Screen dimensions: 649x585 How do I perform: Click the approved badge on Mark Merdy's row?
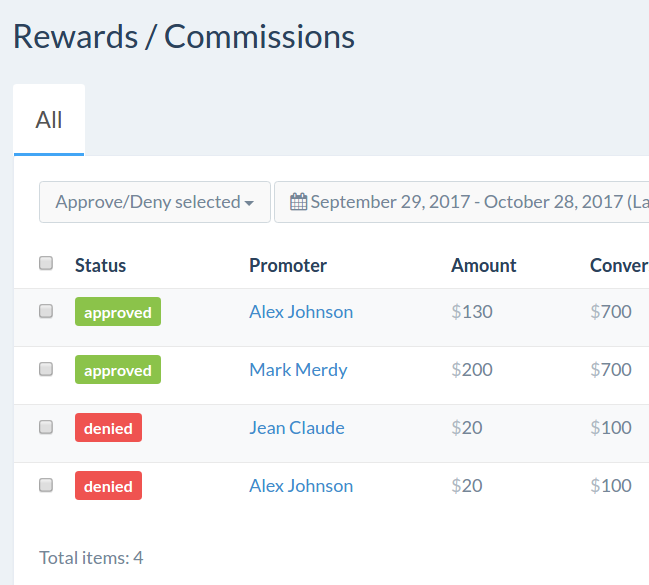(118, 369)
